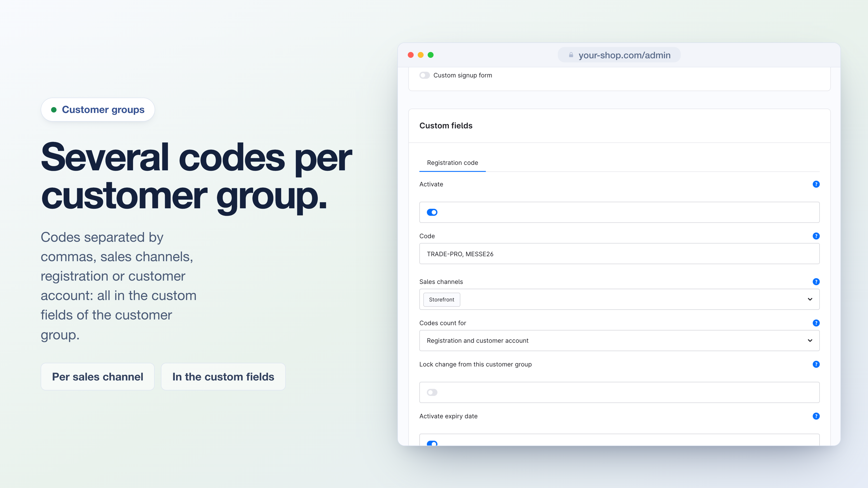This screenshot has height=488, width=868.
Task: Open help icon for Codes count for
Action: (816, 323)
